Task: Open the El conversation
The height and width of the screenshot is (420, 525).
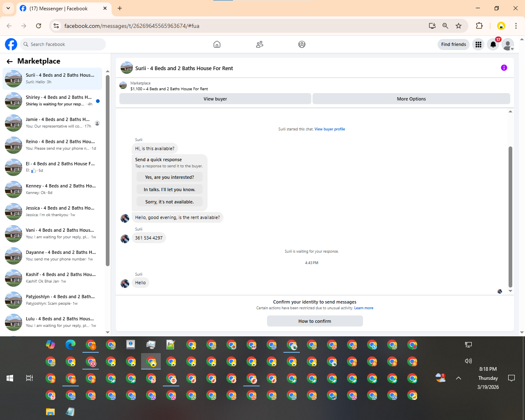Action: coord(52,167)
